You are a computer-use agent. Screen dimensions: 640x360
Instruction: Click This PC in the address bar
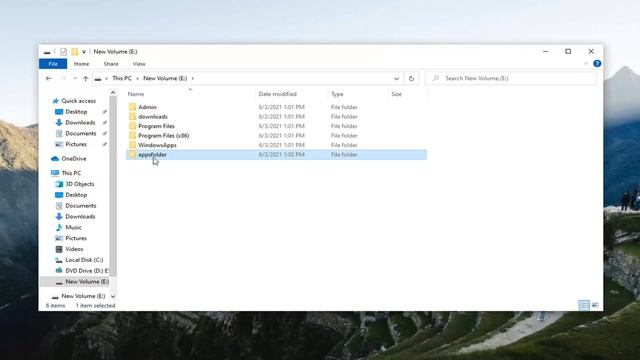(122, 78)
